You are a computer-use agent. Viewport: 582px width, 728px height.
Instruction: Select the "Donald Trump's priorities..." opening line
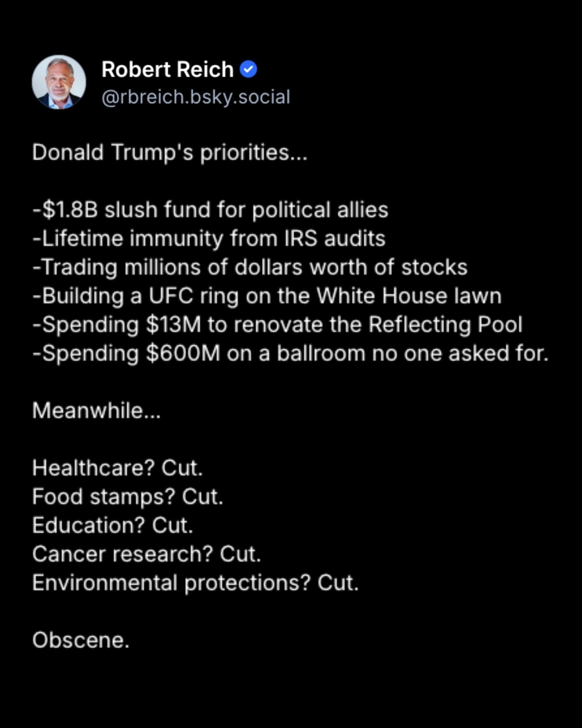click(170, 152)
